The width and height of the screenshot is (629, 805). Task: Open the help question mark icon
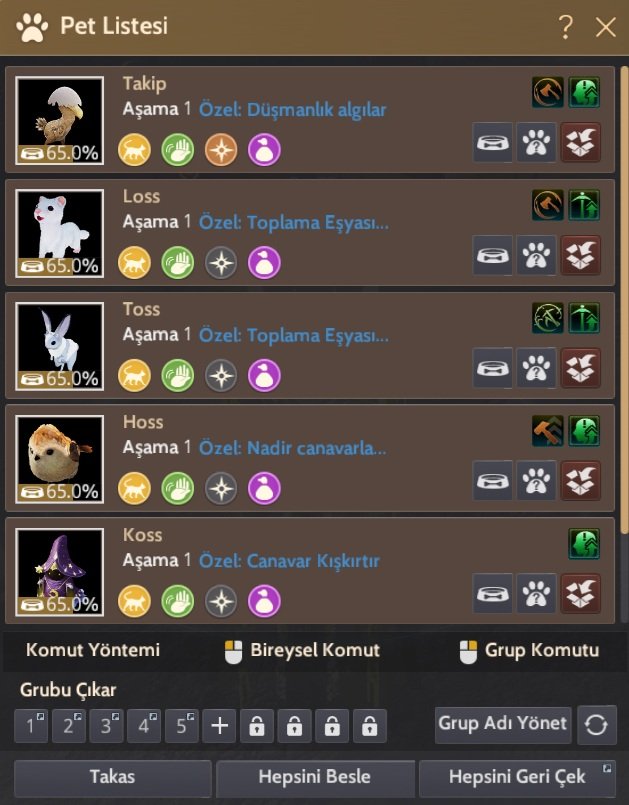tap(565, 27)
